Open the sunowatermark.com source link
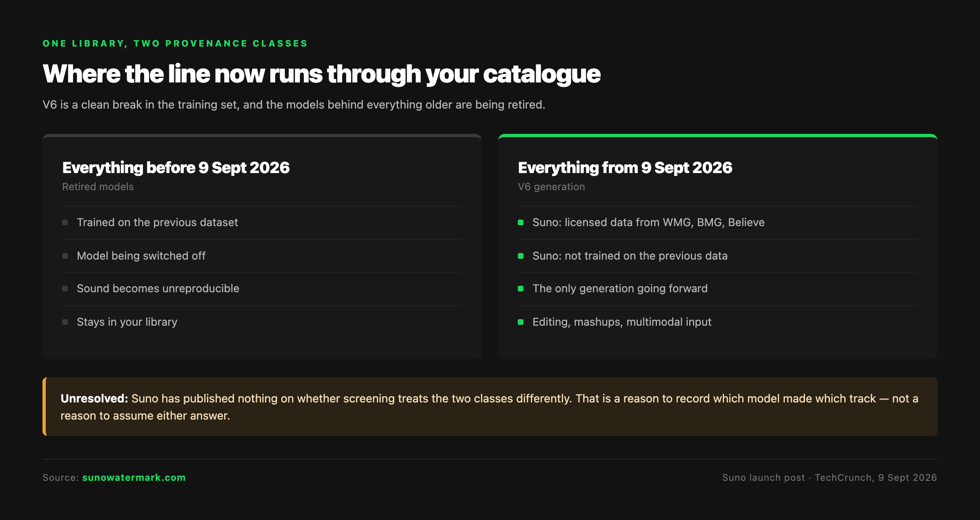Viewport: 980px width, 520px height. 134,478
